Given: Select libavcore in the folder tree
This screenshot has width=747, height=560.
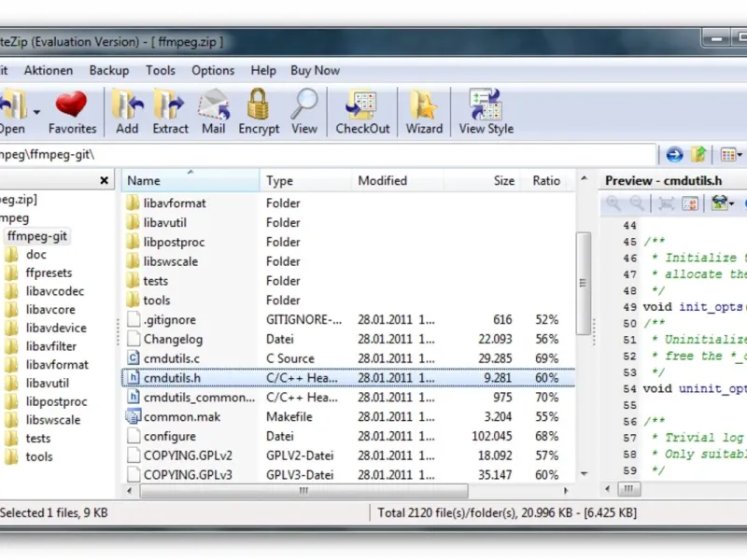Looking at the screenshot, I should [50, 310].
